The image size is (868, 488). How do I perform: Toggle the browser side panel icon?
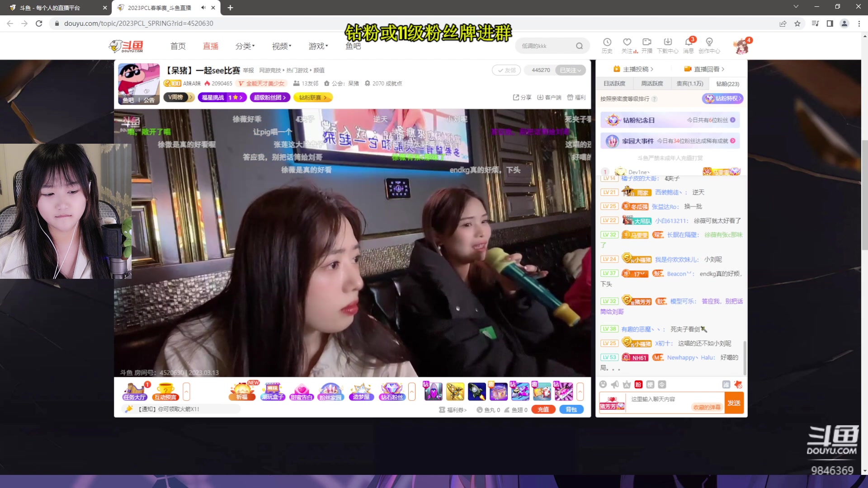[830, 23]
